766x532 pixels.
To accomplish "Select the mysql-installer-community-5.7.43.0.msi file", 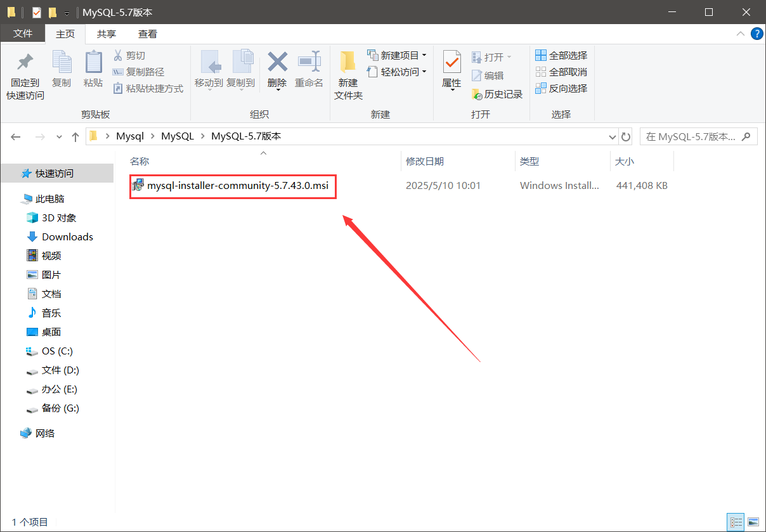I will tap(233, 186).
